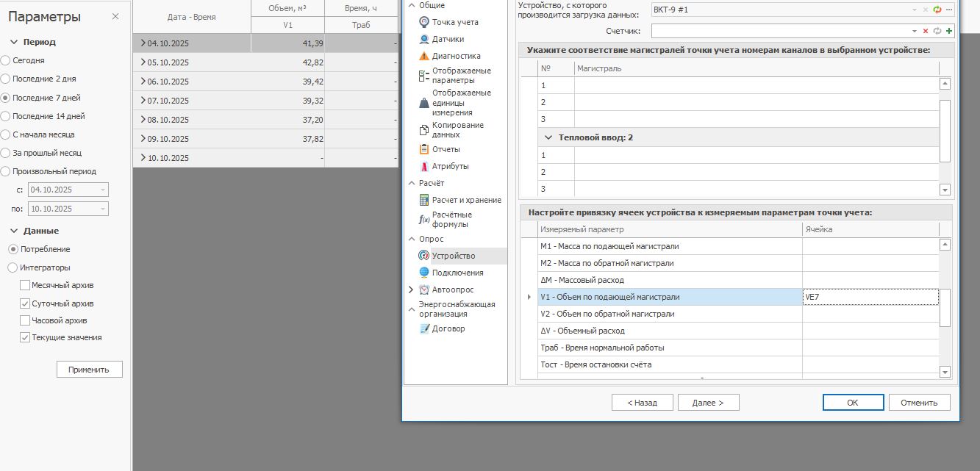Select the Сегодня period radio button

pyautogui.click(x=6, y=60)
